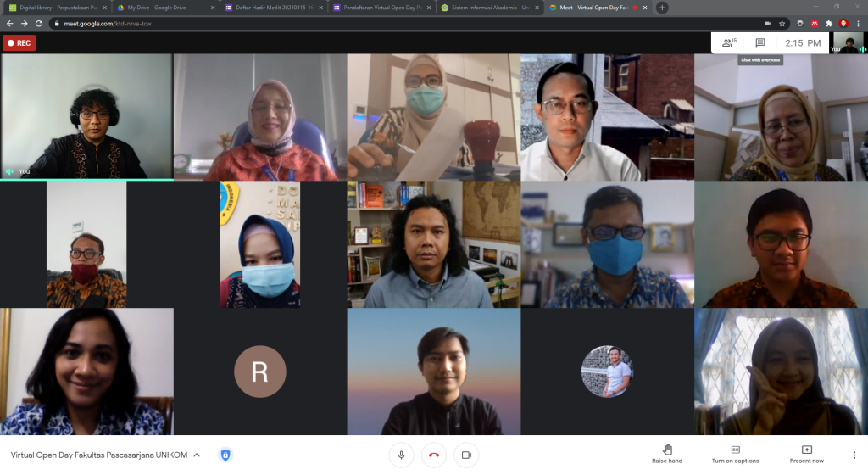Select the man with blue mask tile
This screenshot has height=475, width=868.
pos(607,244)
